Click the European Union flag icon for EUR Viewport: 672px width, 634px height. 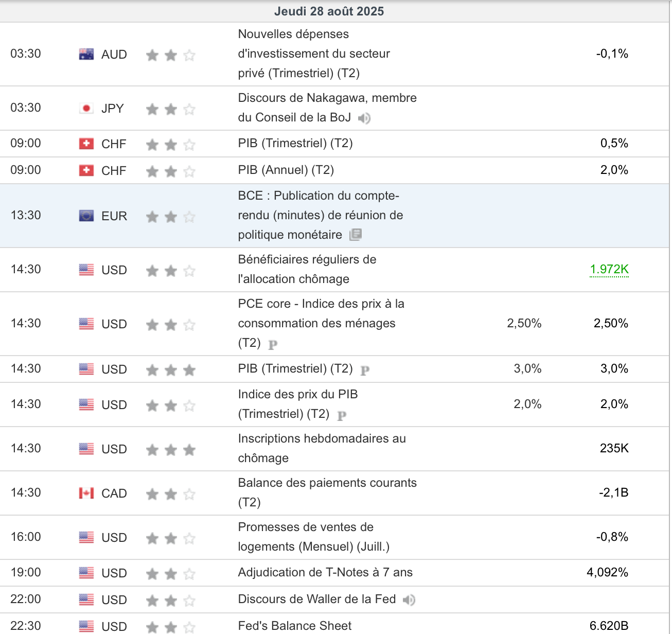coord(86,216)
